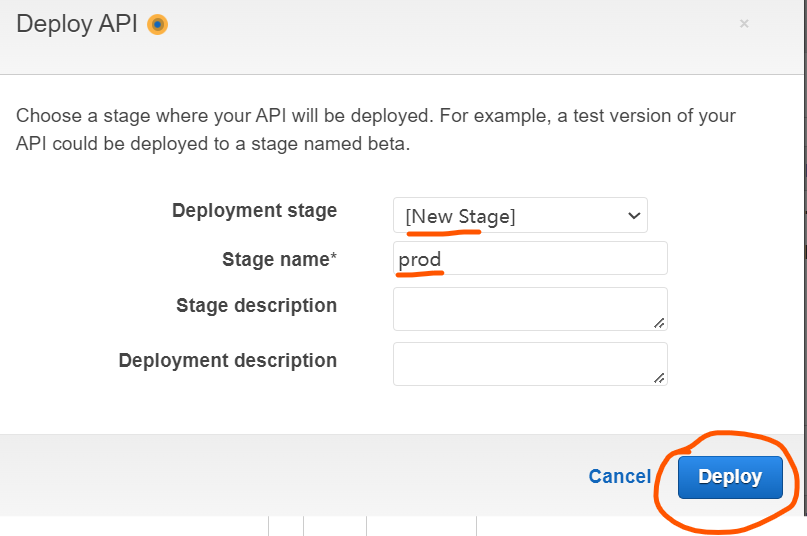Click the resize handle of Stage description box
The height and width of the screenshot is (536, 807).
pyautogui.click(x=659, y=323)
